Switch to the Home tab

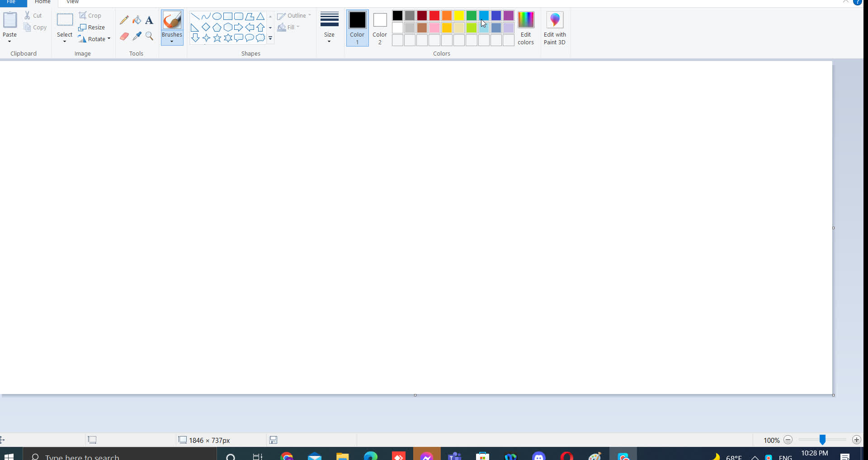pos(42,2)
